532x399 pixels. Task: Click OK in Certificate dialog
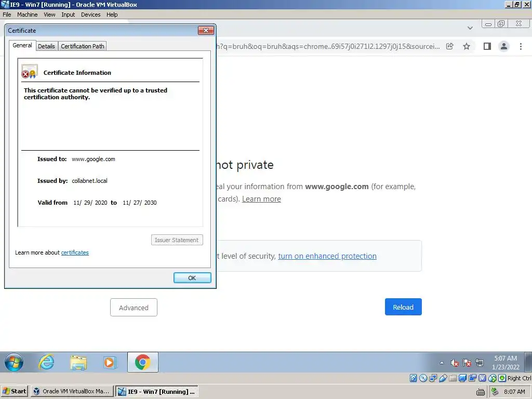tap(192, 278)
